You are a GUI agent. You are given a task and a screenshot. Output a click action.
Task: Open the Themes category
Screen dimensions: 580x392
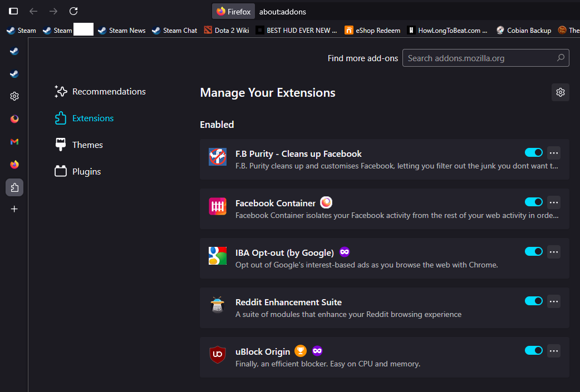78,145
